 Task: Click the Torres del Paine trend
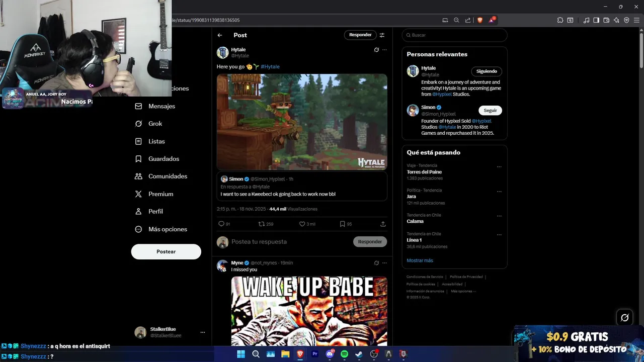424,172
